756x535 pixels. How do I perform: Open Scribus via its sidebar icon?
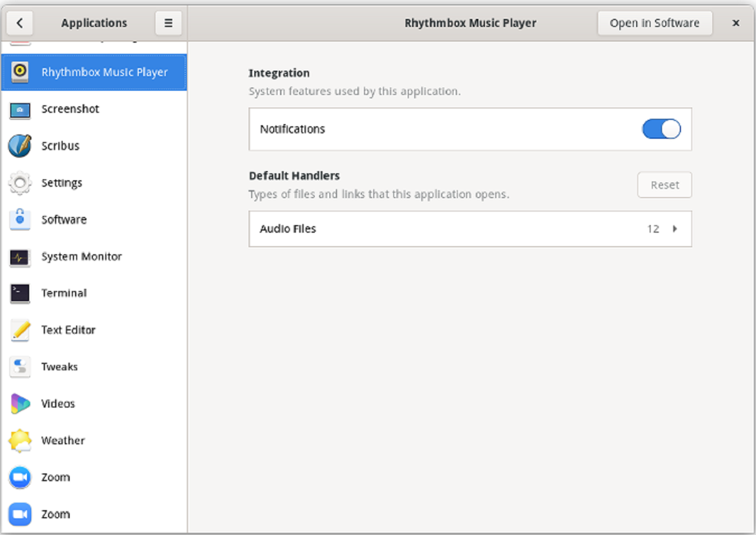tap(19, 146)
